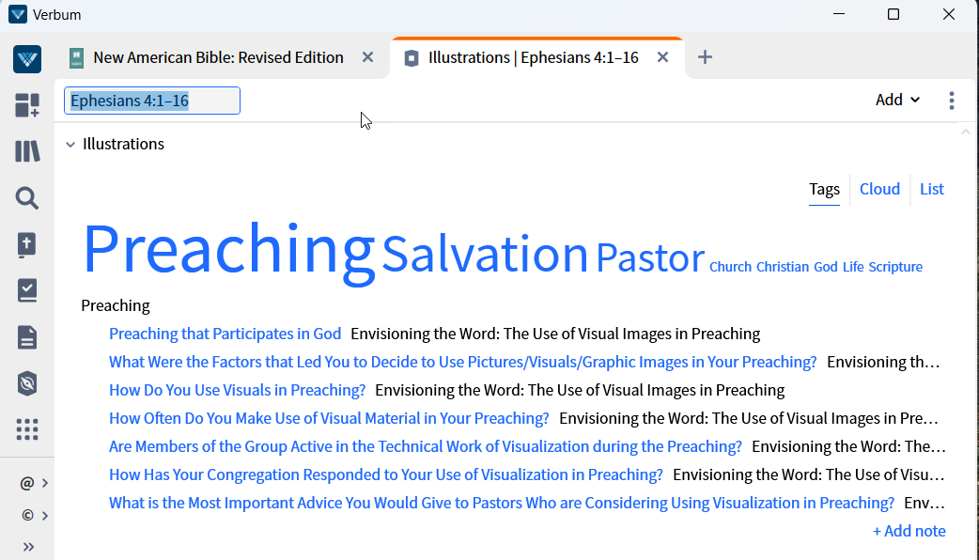Expand sidebar with double chevron
The width and height of the screenshot is (979, 560).
28,547
